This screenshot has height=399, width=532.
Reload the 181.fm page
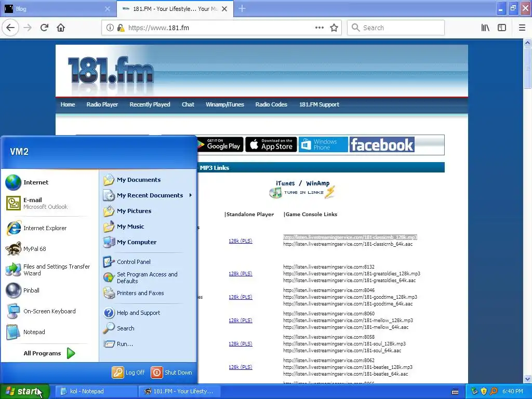[45, 28]
